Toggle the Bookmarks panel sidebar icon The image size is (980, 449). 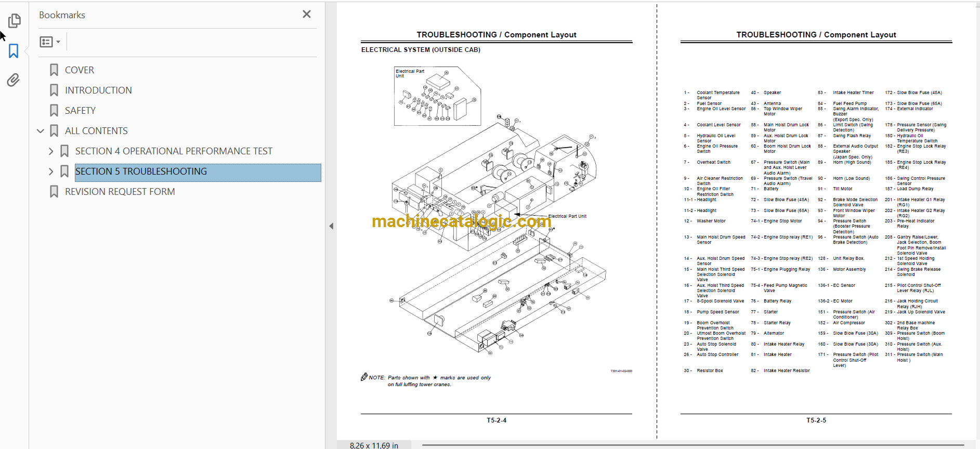tap(14, 51)
